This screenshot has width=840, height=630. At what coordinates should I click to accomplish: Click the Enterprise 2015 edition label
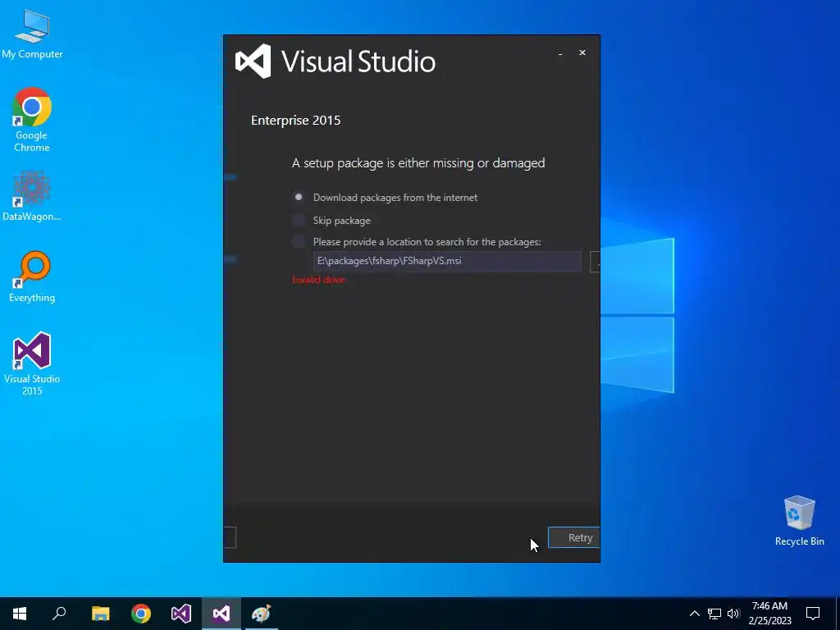[x=295, y=120]
